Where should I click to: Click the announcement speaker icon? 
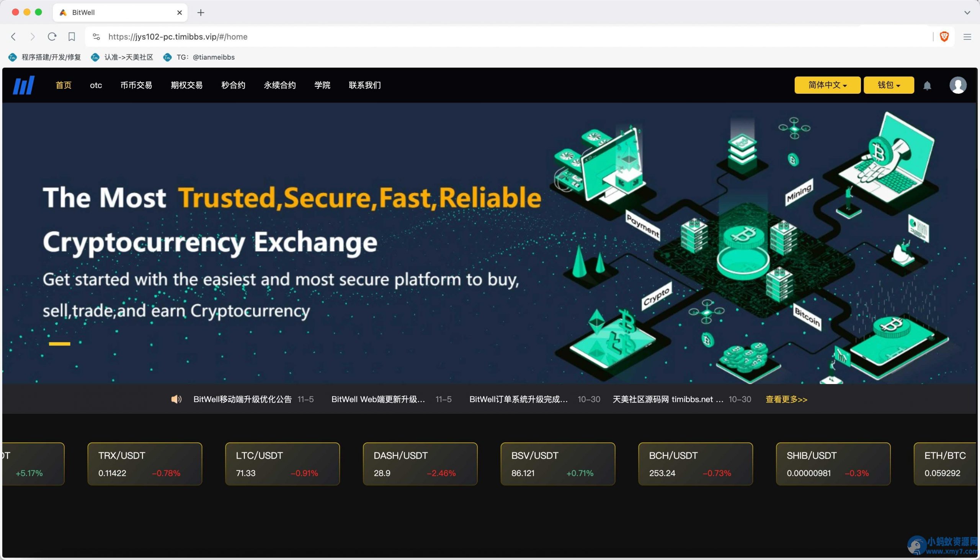tap(176, 399)
